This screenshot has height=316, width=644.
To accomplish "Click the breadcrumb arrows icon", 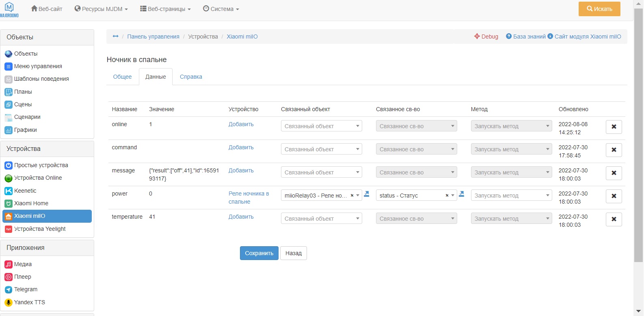I will [115, 37].
